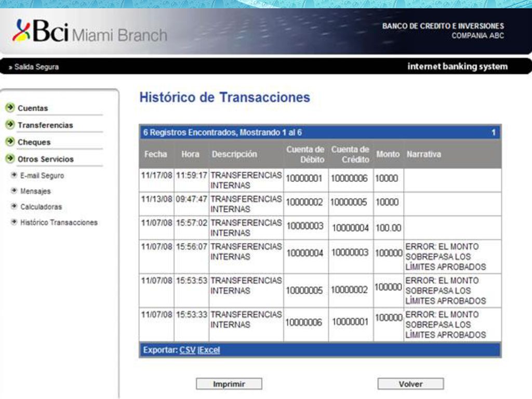Click the Cuenta de Crédito column header
The image size is (532, 399).
click(350, 154)
